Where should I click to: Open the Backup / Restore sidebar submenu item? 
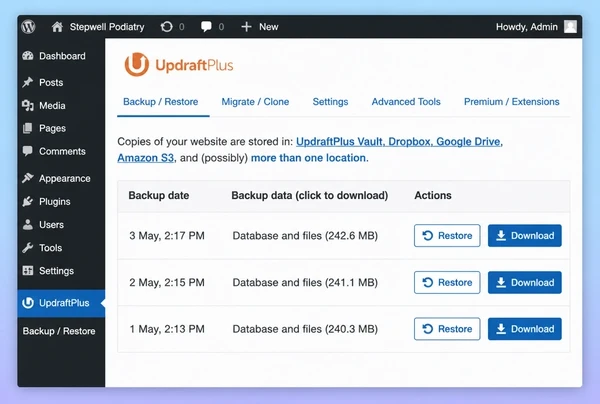[59, 331]
